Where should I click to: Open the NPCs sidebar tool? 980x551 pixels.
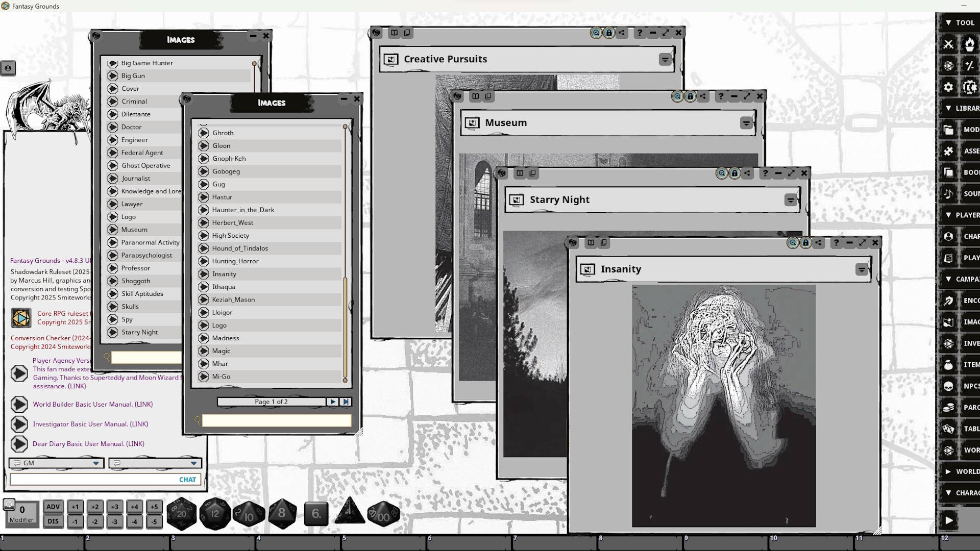(948, 386)
